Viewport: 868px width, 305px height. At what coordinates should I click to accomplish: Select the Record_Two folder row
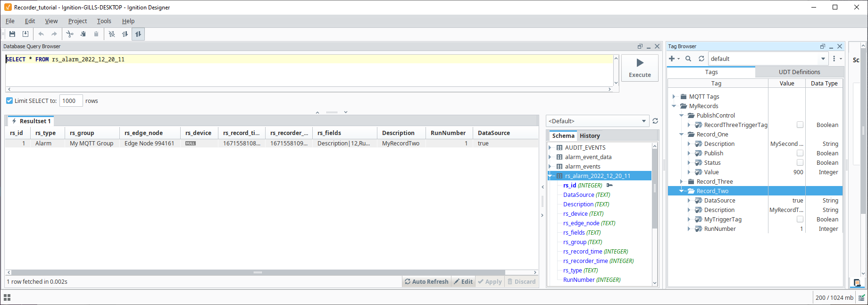755,191
